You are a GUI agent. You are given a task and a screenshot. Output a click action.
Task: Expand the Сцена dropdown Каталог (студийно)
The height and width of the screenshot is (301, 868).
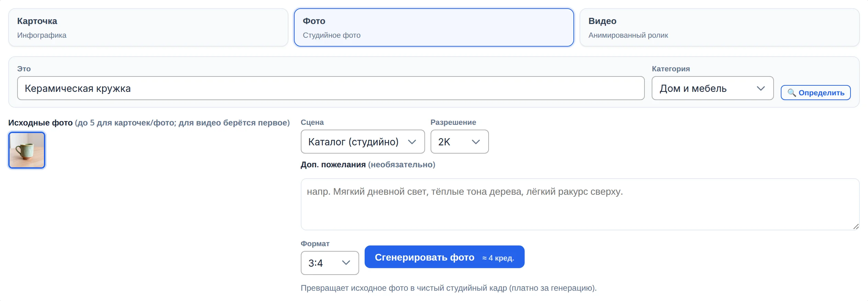(363, 142)
